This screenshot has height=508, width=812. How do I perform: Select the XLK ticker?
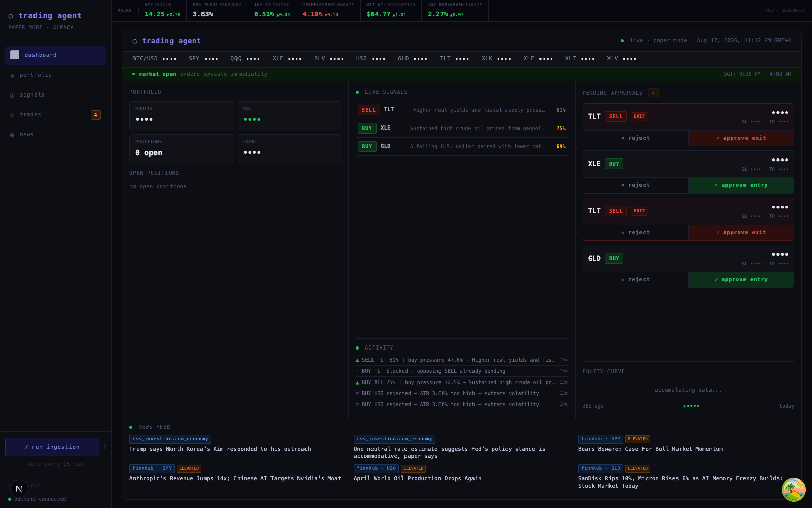click(496, 59)
